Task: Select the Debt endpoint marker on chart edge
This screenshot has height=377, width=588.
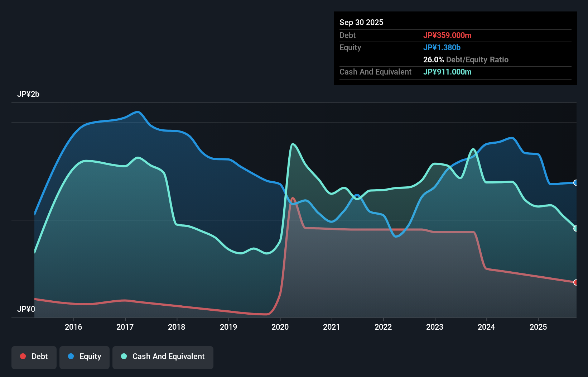Action: pos(576,282)
